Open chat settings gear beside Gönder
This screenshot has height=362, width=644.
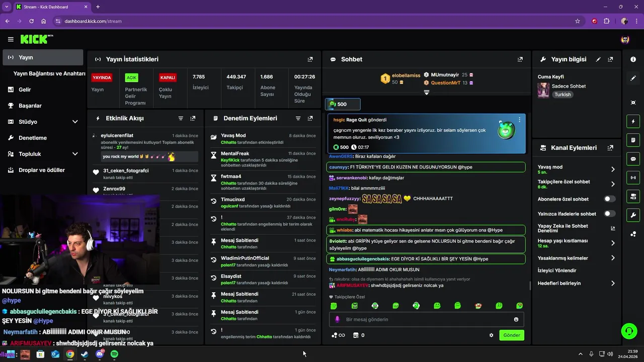click(492, 335)
